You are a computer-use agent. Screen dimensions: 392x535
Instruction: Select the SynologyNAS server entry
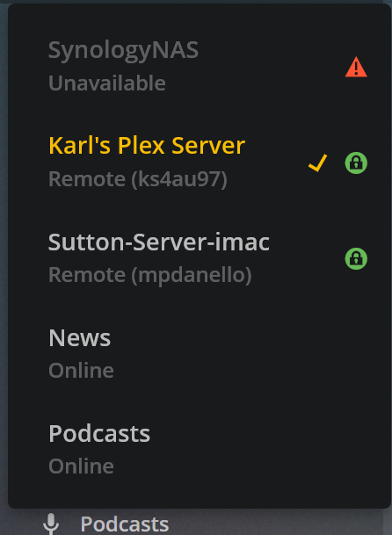pyautogui.click(x=200, y=67)
